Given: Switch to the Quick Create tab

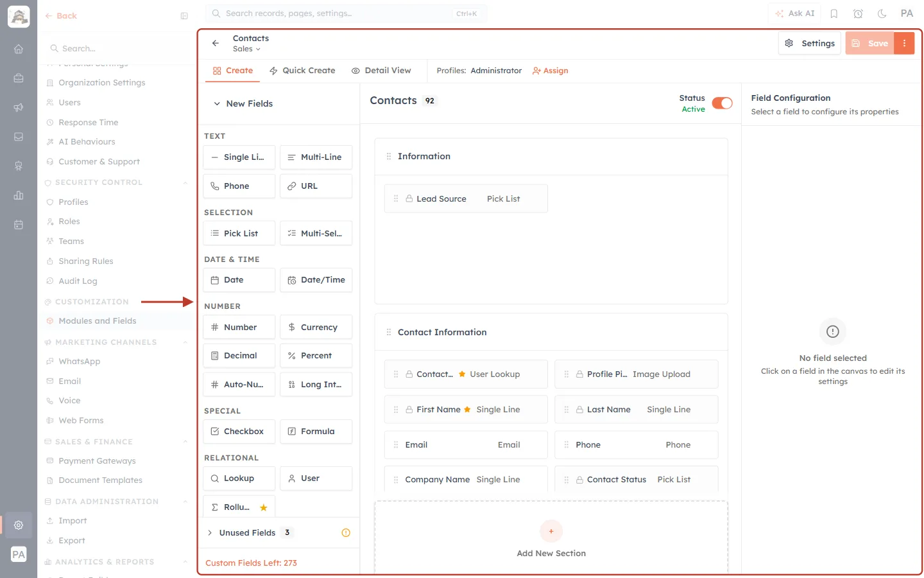Looking at the screenshot, I should coord(302,71).
